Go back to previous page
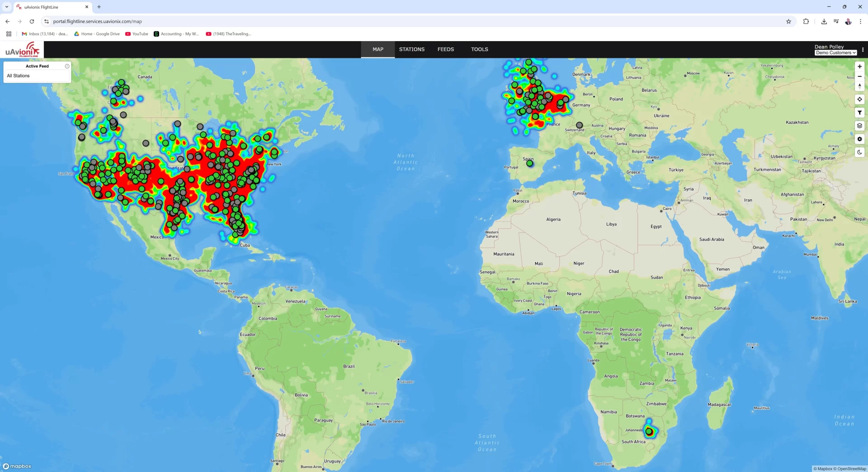Screen dimensions: 868x472 coord(8,21)
